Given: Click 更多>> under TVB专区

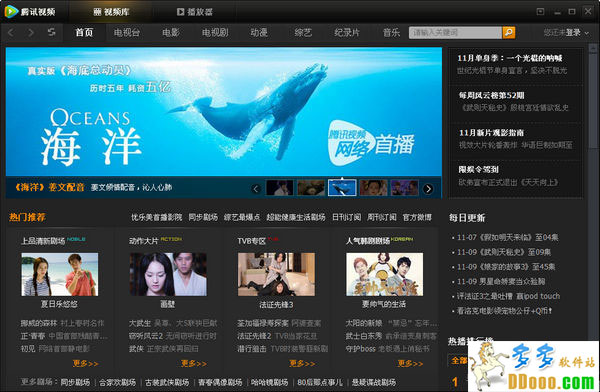Looking at the screenshot, I should [302, 363].
